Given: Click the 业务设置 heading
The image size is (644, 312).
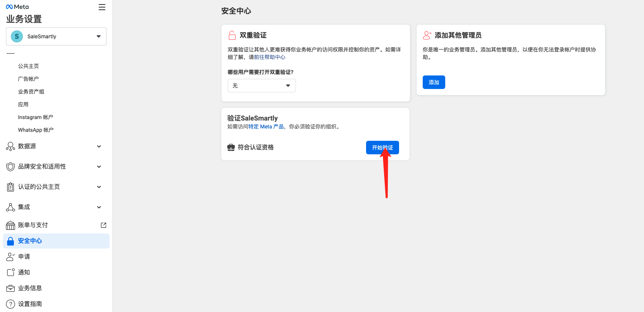Looking at the screenshot, I should [x=24, y=19].
